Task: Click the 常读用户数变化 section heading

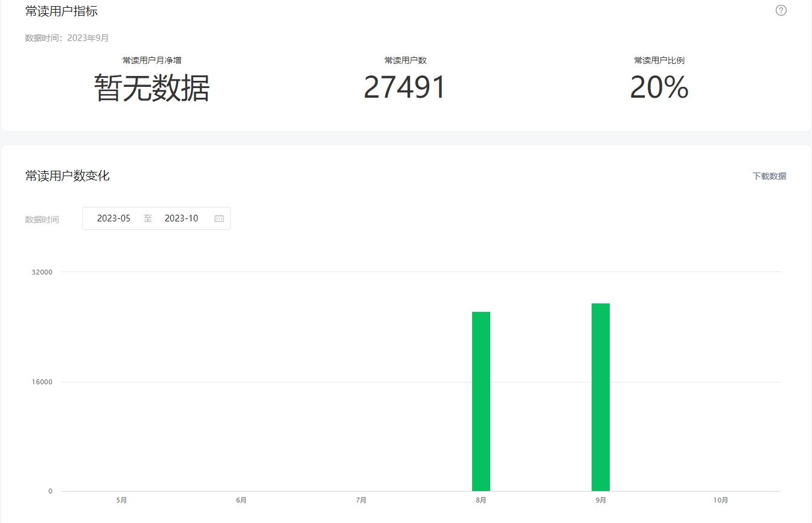Action: click(68, 176)
